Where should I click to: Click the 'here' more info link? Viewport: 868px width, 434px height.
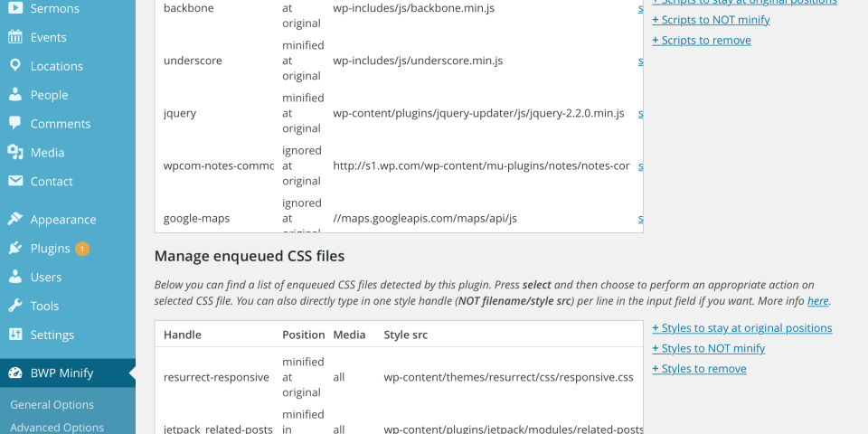pyautogui.click(x=817, y=301)
